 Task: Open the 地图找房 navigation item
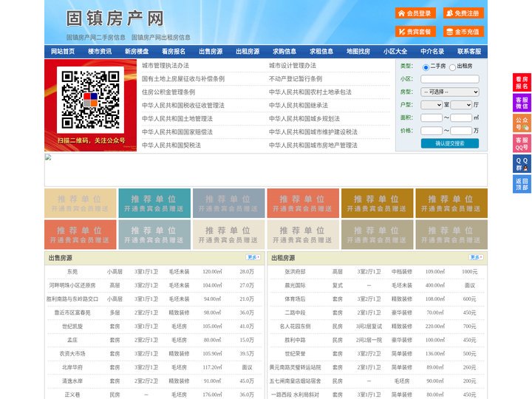358,52
